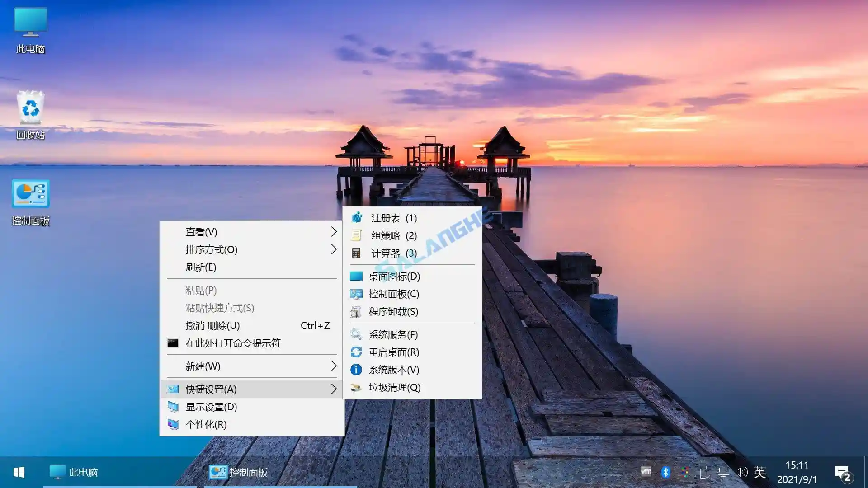This screenshot has width=868, height=488.
Task: Click the 系统版本(V) info icon
Action: click(x=356, y=370)
